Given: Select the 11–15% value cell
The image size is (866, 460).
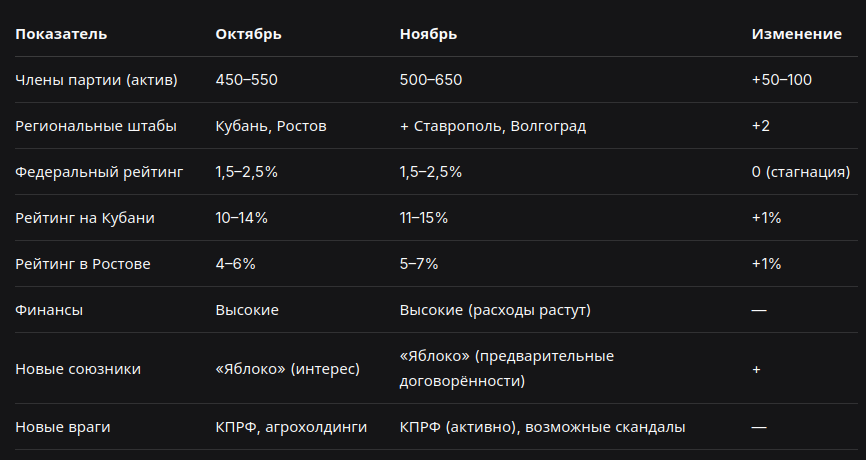Looking at the screenshot, I should click(x=424, y=218).
